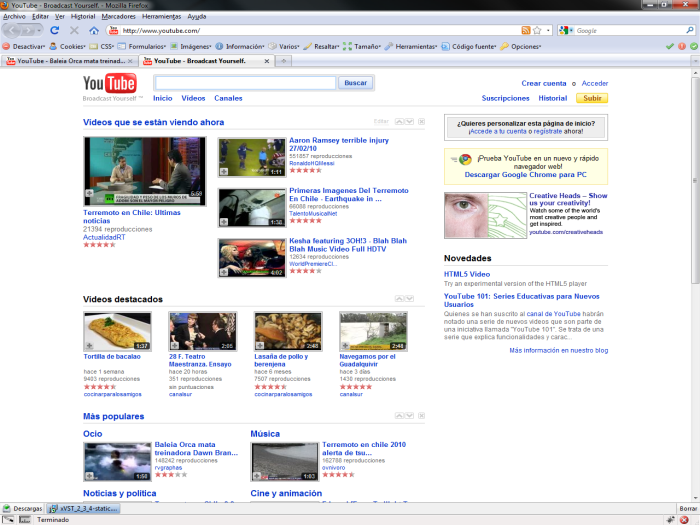This screenshot has width=700, height=525.
Task: Open the Descargas downloads panel
Action: [22, 508]
